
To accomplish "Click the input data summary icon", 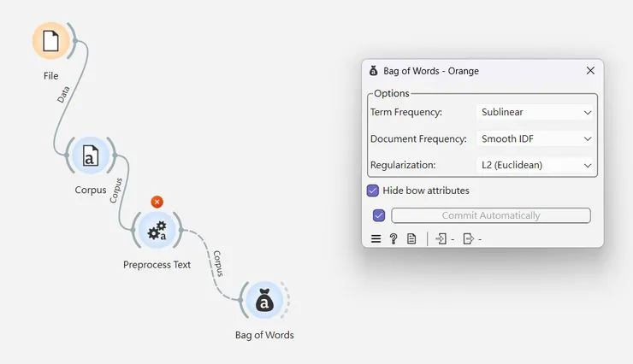I will [x=441, y=239].
